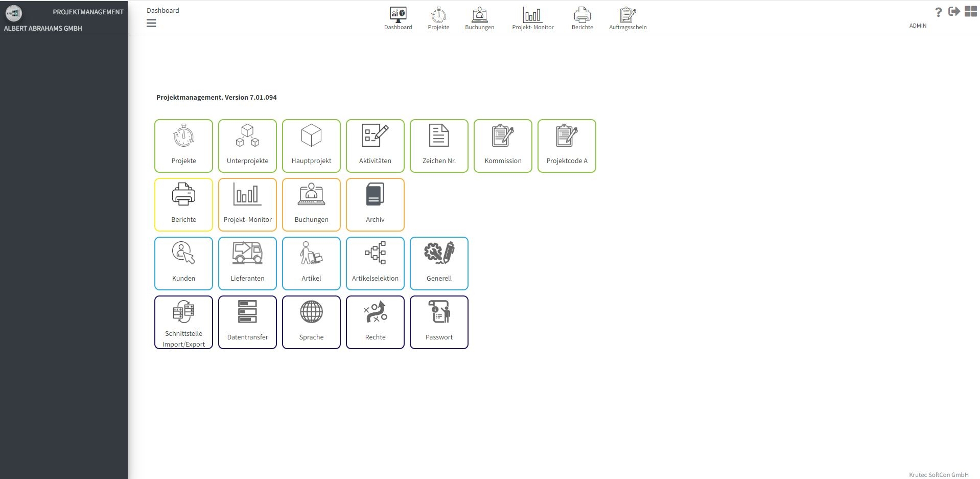Open the Generell settings tile
Image resolution: width=980 pixels, height=479 pixels.
(x=439, y=263)
